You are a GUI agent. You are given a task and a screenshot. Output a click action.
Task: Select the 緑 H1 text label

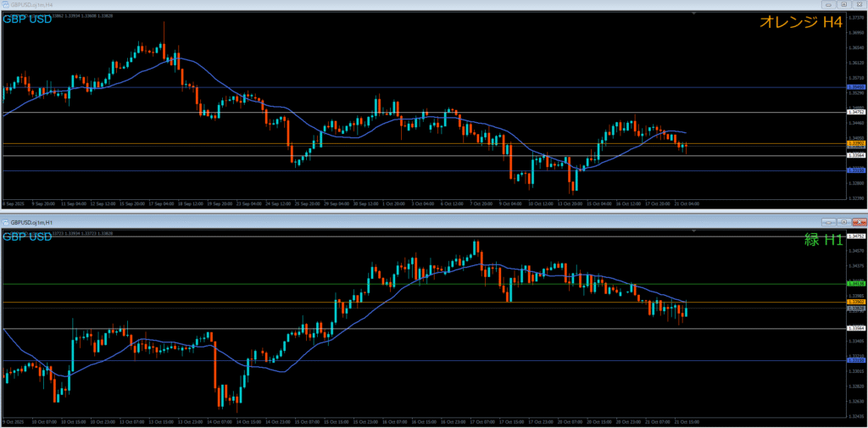pyautogui.click(x=823, y=241)
